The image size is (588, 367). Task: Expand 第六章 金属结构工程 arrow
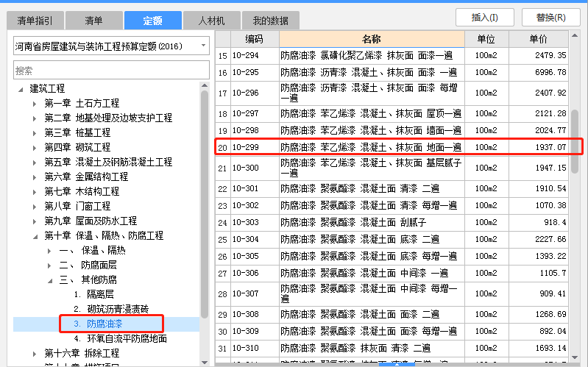coord(35,177)
